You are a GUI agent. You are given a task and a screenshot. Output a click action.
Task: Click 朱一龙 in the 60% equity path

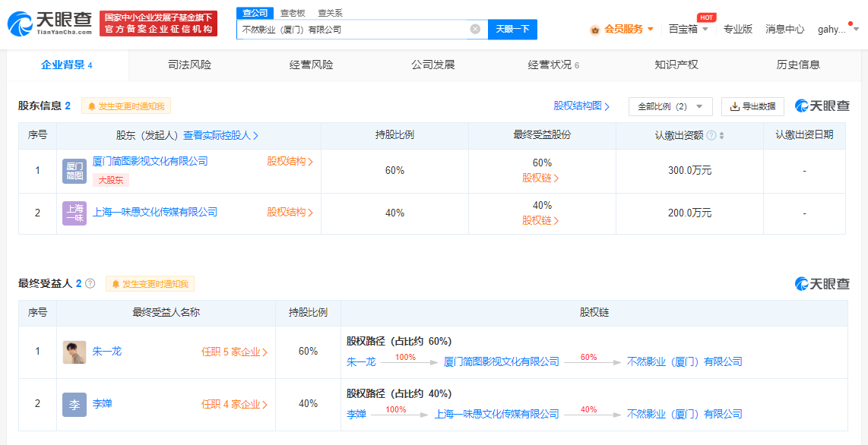[361, 361]
